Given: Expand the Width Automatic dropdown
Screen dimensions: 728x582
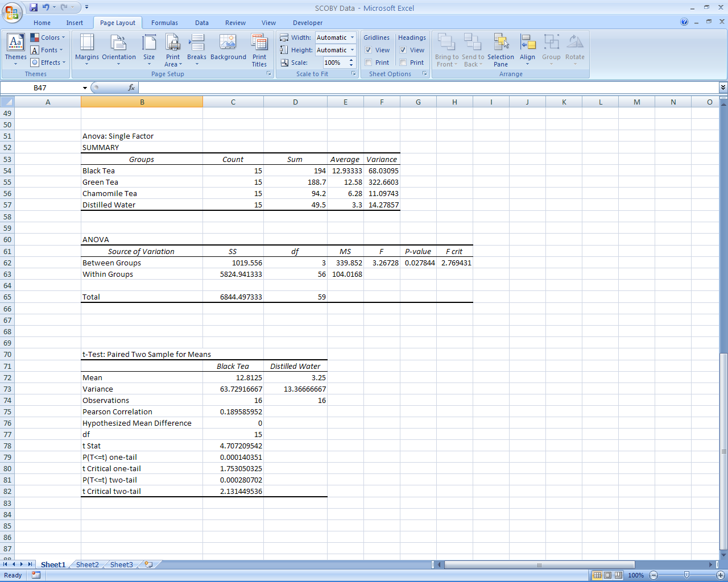Looking at the screenshot, I should tap(352, 38).
